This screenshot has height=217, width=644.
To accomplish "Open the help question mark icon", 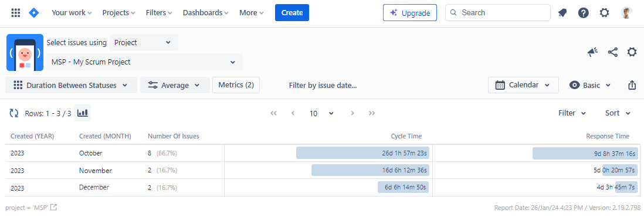I will pos(583,13).
